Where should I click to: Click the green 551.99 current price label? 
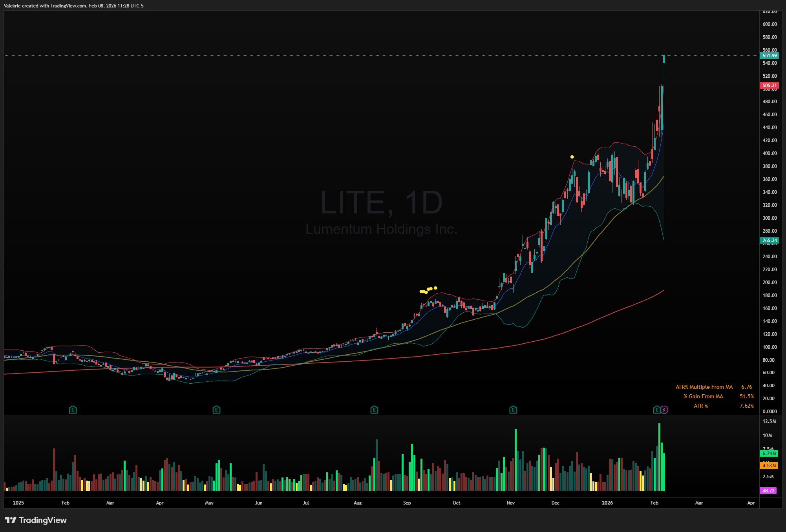pyautogui.click(x=769, y=56)
